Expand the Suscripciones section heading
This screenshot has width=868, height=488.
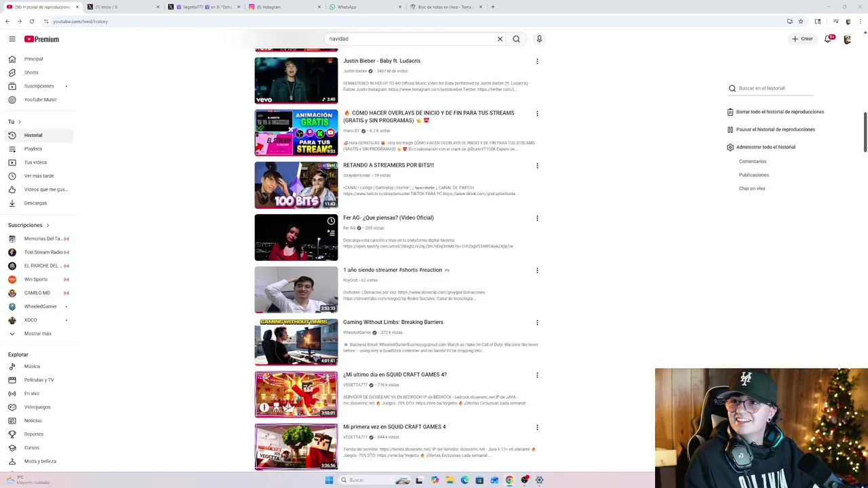coord(28,225)
